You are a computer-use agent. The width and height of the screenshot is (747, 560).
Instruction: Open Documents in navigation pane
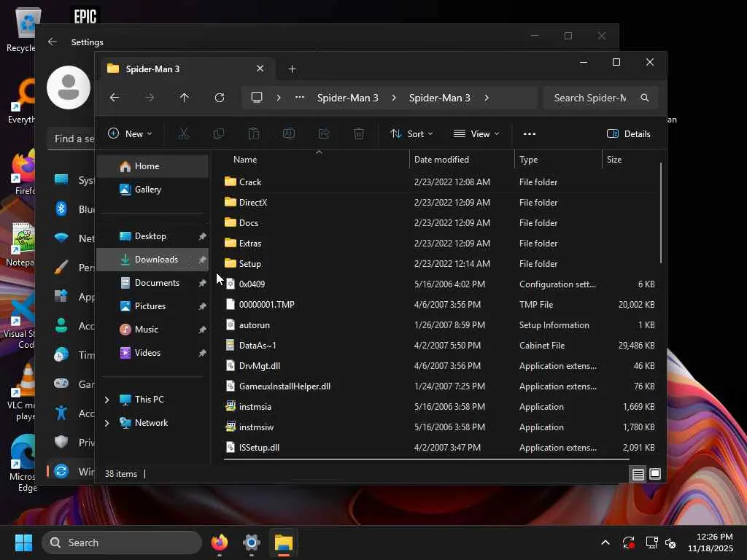click(x=152, y=283)
